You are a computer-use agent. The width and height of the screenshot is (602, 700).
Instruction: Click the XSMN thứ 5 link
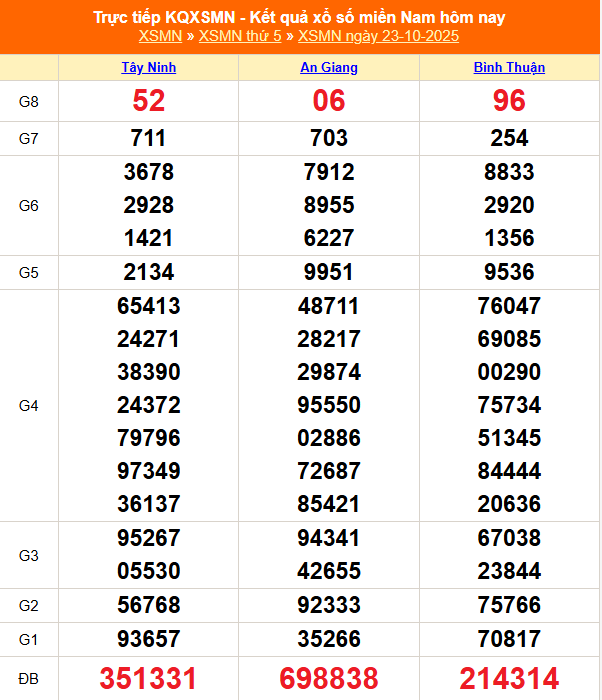241,36
